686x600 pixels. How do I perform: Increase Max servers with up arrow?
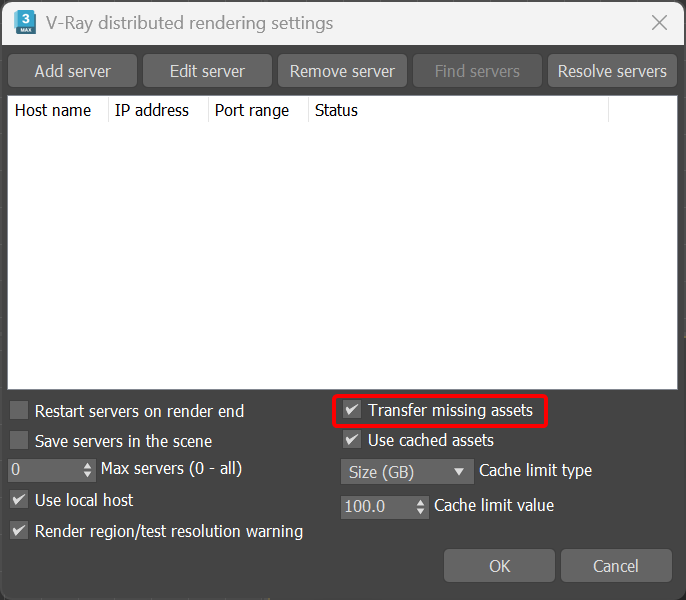coord(88,465)
